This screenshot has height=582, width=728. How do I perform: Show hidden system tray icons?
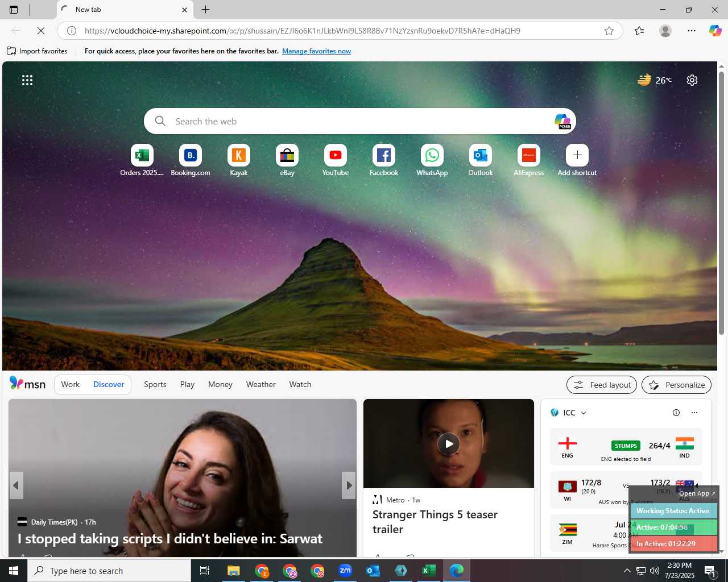(x=627, y=571)
